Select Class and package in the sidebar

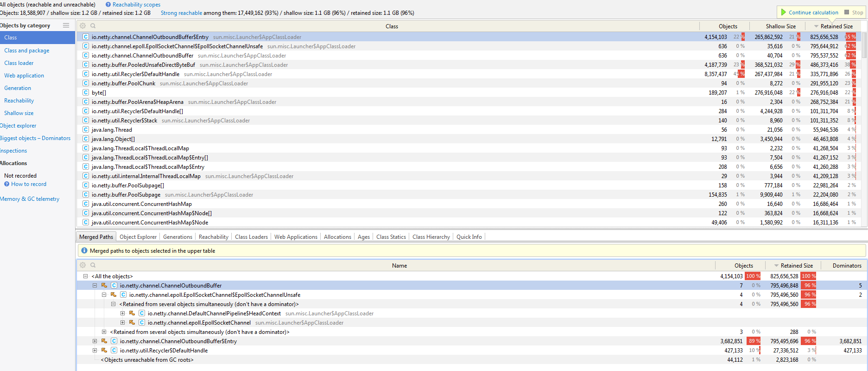pos(27,51)
